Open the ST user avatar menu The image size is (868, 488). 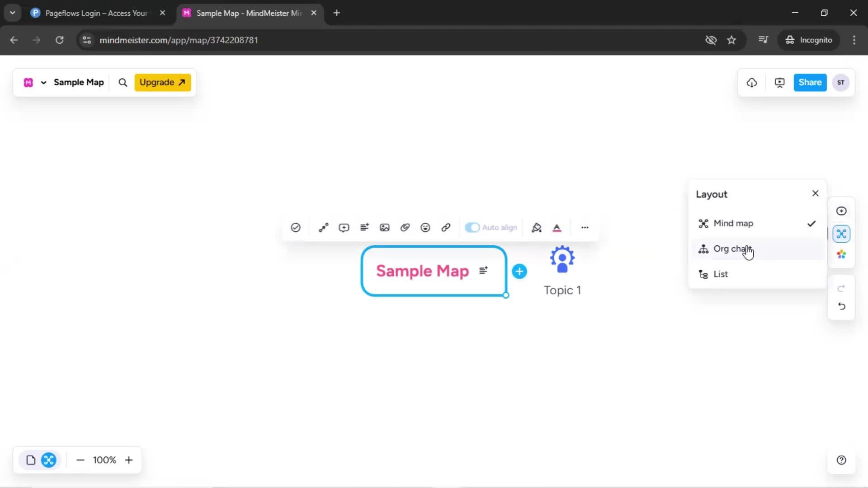[x=841, y=83]
